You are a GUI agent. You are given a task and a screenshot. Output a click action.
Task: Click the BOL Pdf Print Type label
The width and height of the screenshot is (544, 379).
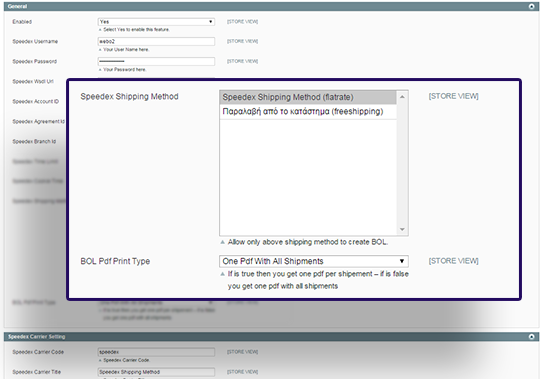click(x=115, y=261)
